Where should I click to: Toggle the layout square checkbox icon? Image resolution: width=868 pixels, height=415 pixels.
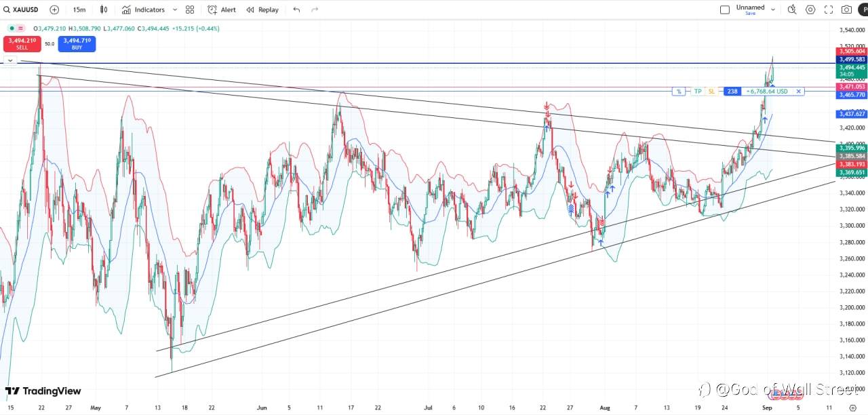(724, 9)
